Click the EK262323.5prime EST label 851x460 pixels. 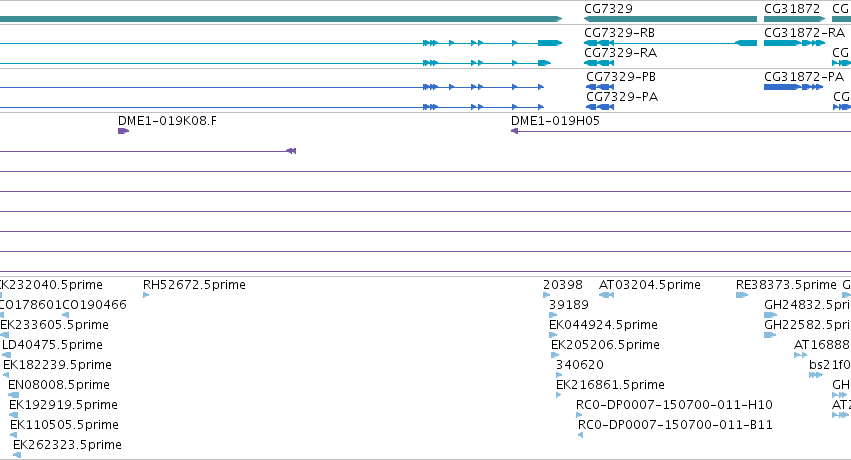coord(67,445)
